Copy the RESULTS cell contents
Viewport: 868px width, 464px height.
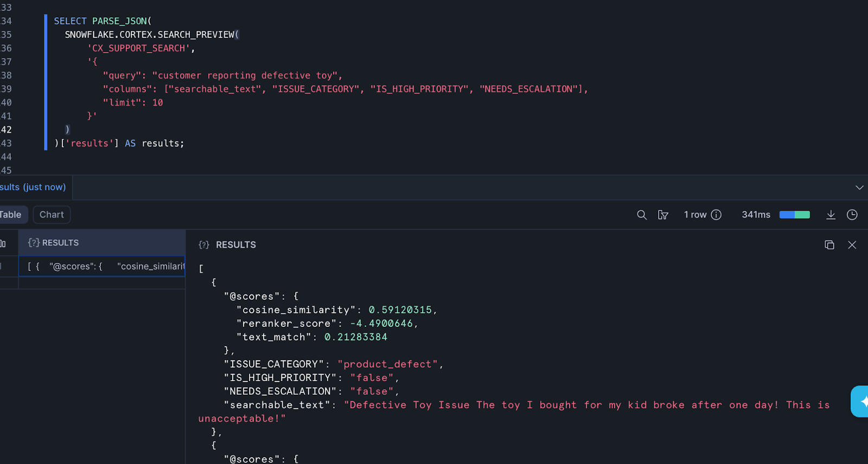(x=829, y=245)
